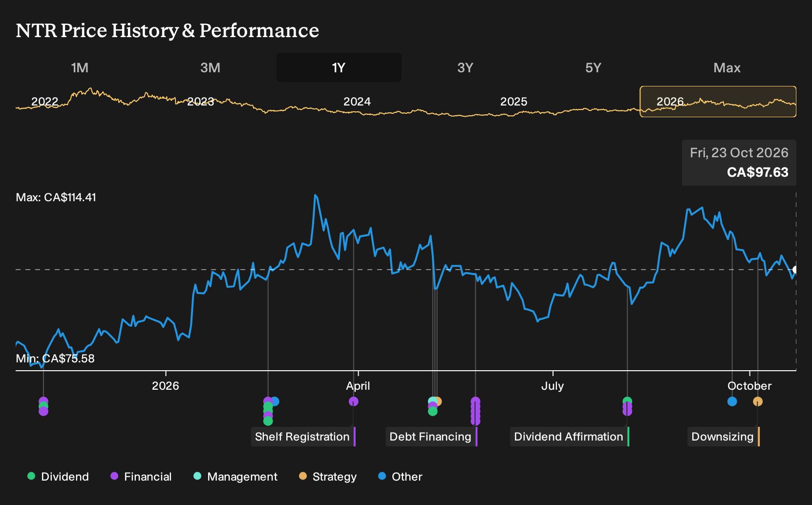Click the 2026 highlighted window in the mini chart
Viewport: 812px width, 505px height.
pyautogui.click(x=718, y=102)
